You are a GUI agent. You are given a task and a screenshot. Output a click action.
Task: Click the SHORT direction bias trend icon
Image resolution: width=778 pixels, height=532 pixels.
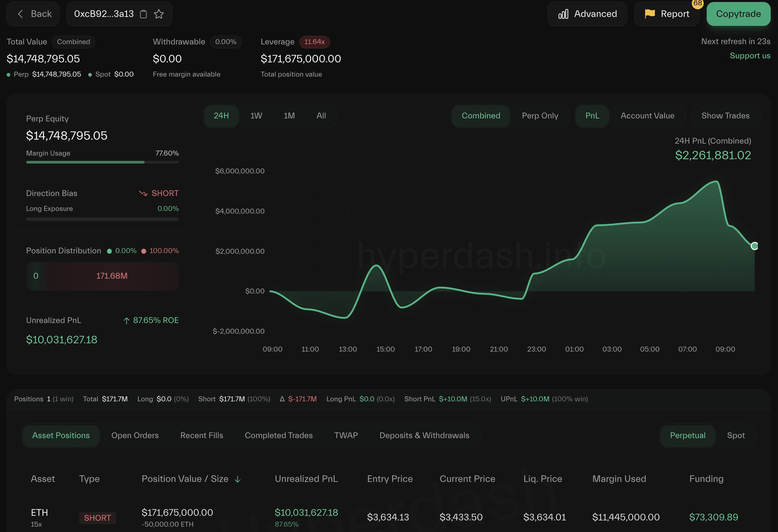click(143, 193)
